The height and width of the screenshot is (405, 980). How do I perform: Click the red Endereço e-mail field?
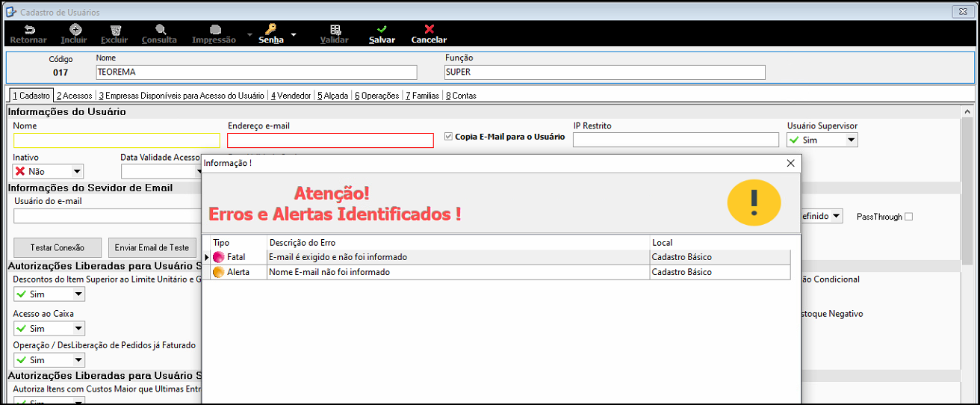(x=330, y=140)
